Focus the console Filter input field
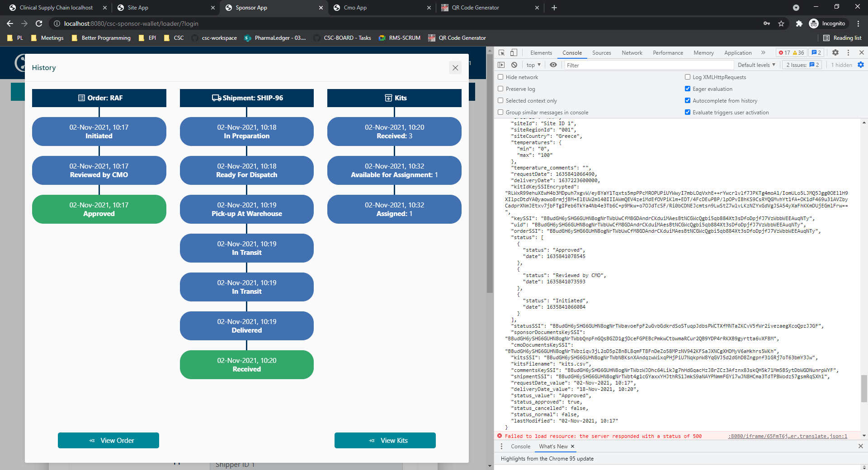 (649, 65)
